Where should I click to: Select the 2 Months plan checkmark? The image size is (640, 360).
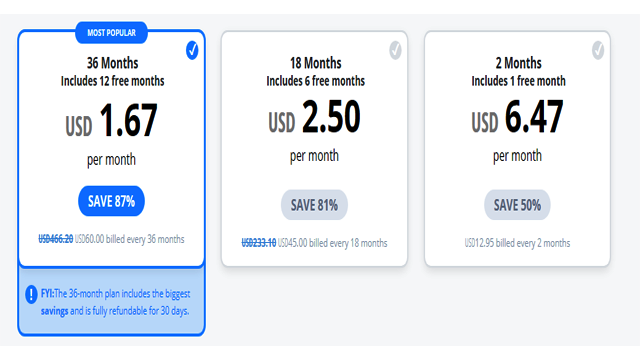pyautogui.click(x=598, y=50)
